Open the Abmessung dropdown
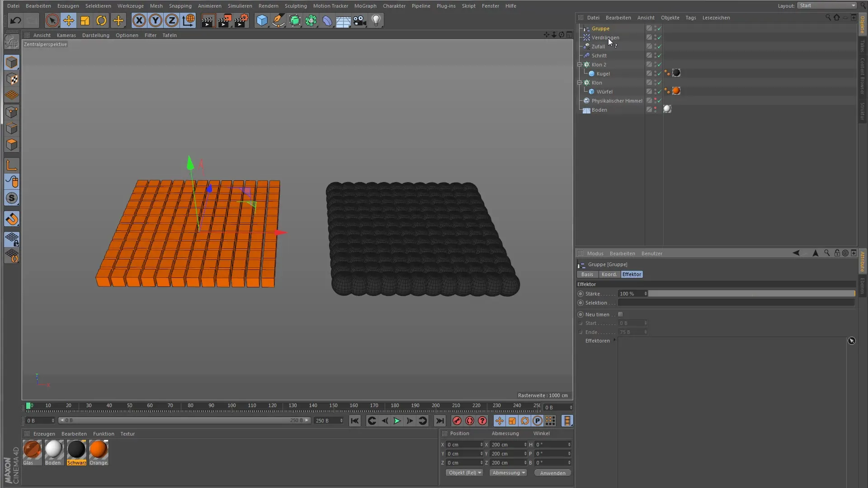This screenshot has height=488, width=868. click(x=508, y=473)
